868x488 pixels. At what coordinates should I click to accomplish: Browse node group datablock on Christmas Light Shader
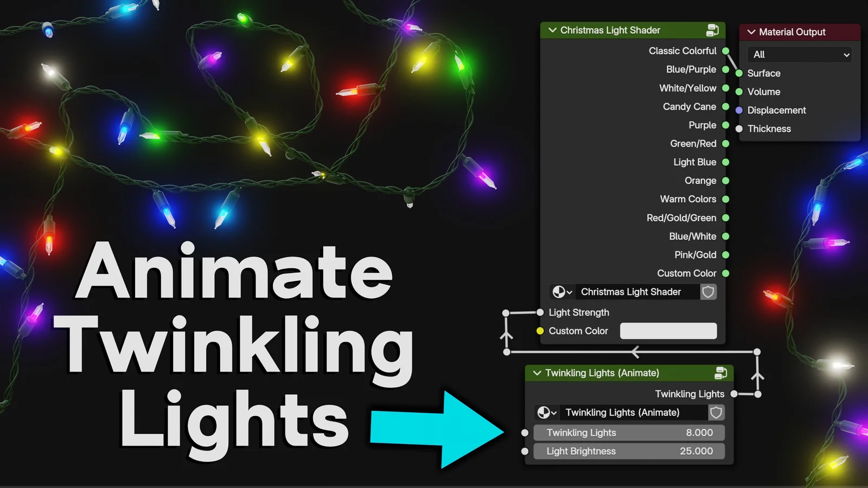click(x=561, y=292)
